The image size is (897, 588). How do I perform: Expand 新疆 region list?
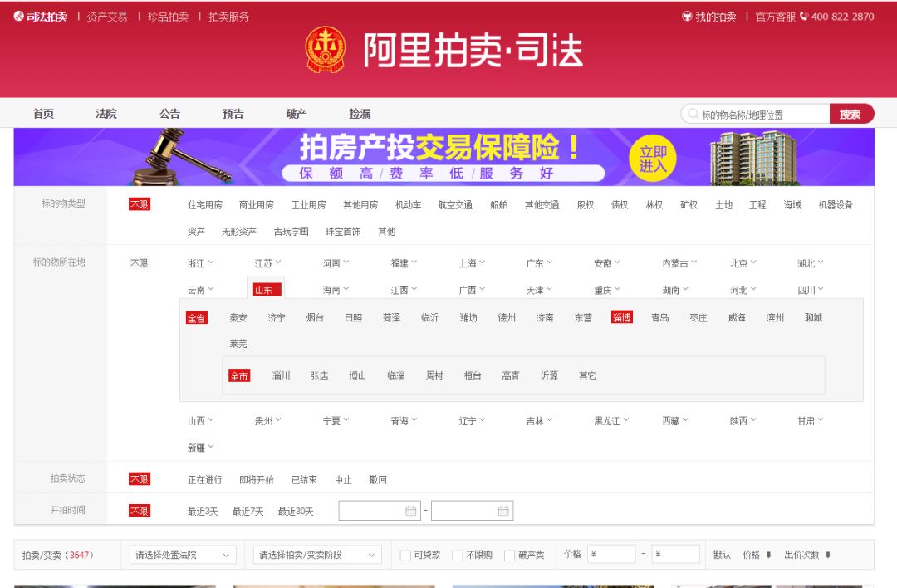coord(200,448)
